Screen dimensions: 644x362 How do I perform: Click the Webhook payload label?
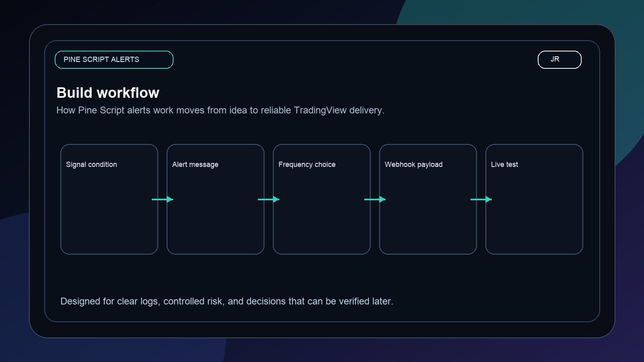click(414, 164)
